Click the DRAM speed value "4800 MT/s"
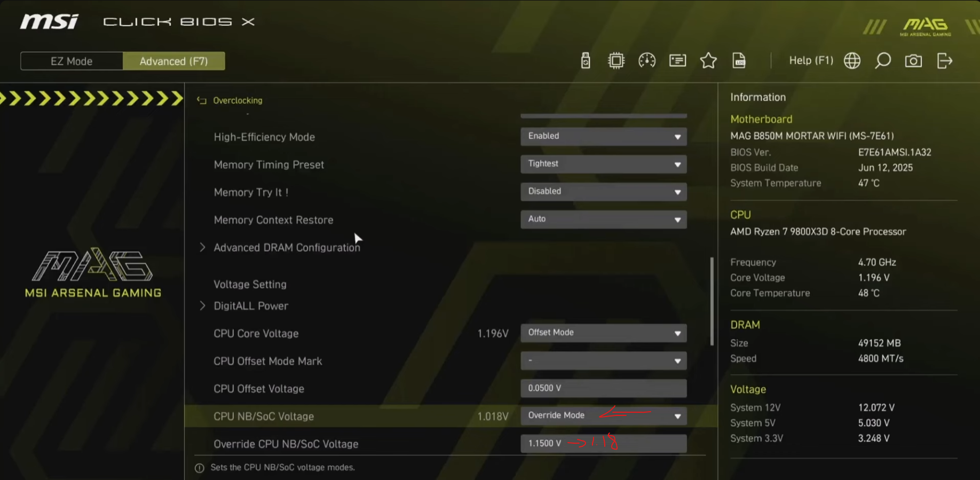980x480 pixels. click(881, 359)
